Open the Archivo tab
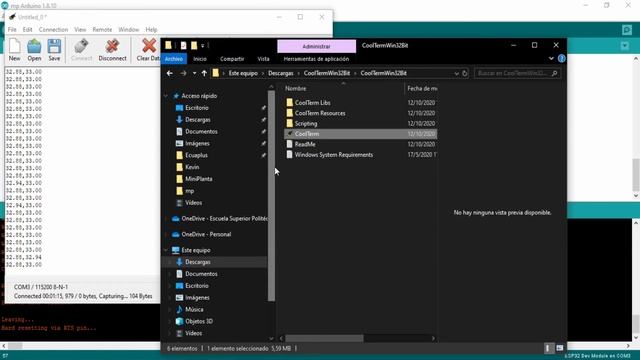This screenshot has width=640, height=360. coord(173,59)
